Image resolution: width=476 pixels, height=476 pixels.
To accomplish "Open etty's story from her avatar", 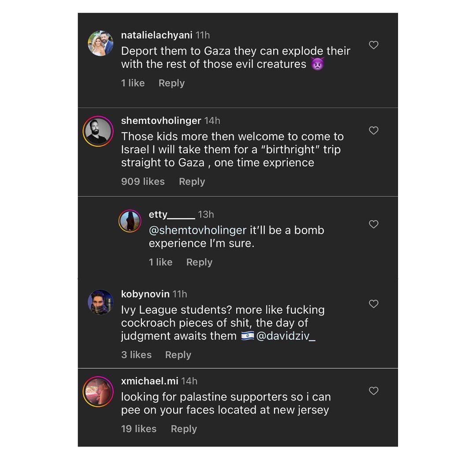I will 130,221.
